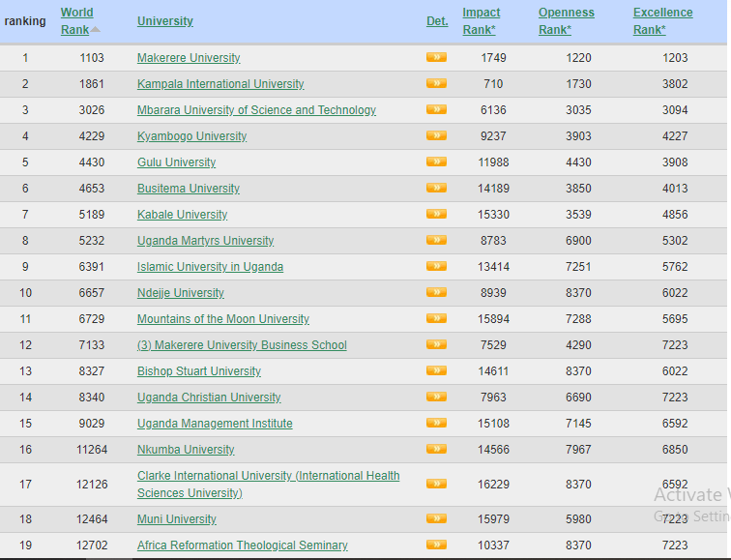Select impact rank value 710
Screen dimensions: 731x560
(493, 84)
